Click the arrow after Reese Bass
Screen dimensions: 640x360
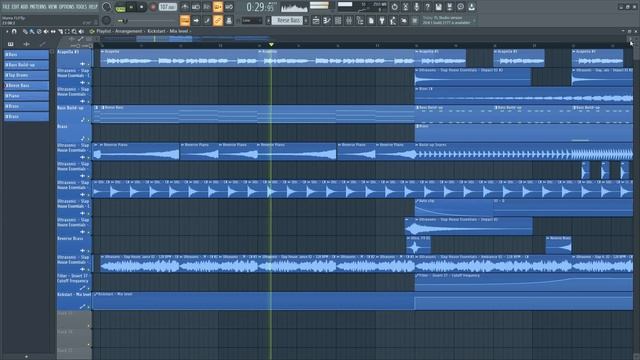[x=306, y=20]
